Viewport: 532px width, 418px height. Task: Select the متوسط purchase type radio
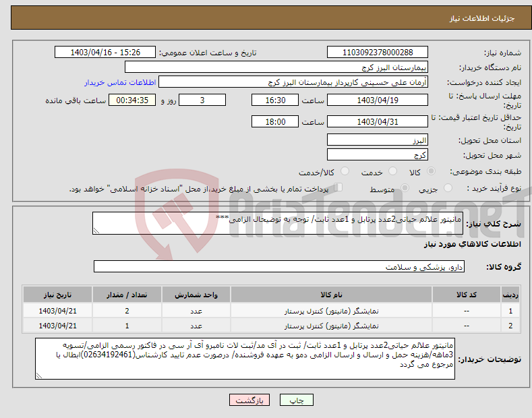[405, 188]
